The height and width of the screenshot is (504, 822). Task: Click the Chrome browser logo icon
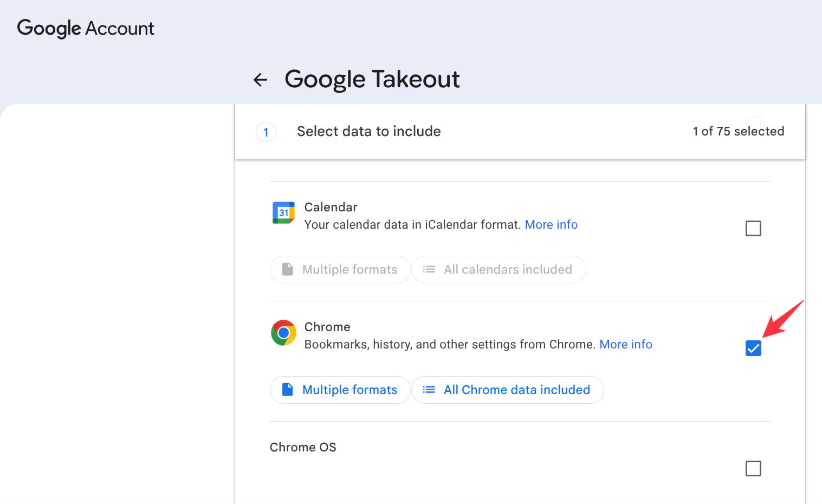tap(283, 333)
